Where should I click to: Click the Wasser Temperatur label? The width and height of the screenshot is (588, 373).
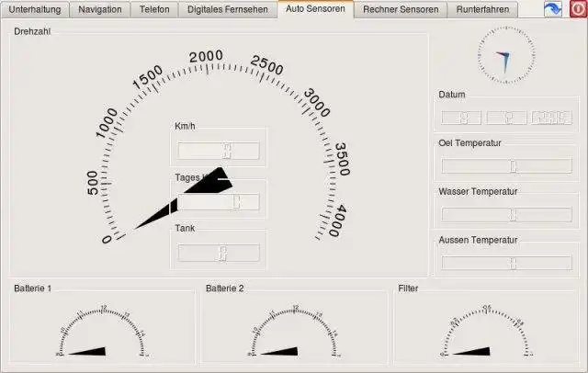tap(478, 192)
